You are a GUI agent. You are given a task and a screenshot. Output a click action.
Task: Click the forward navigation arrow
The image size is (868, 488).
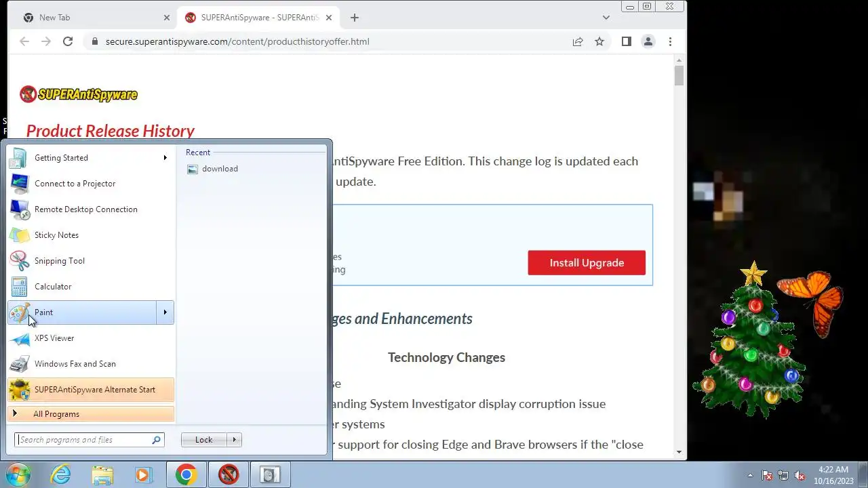pos(46,41)
